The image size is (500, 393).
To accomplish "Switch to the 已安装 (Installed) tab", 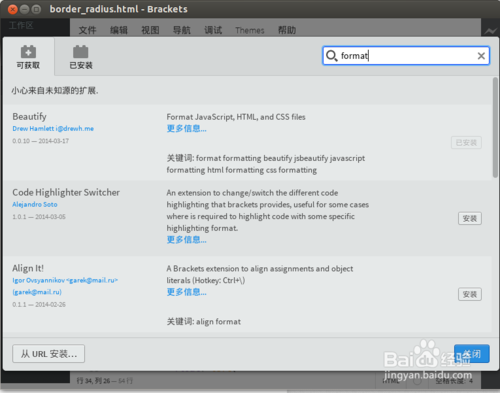I will coord(81,57).
